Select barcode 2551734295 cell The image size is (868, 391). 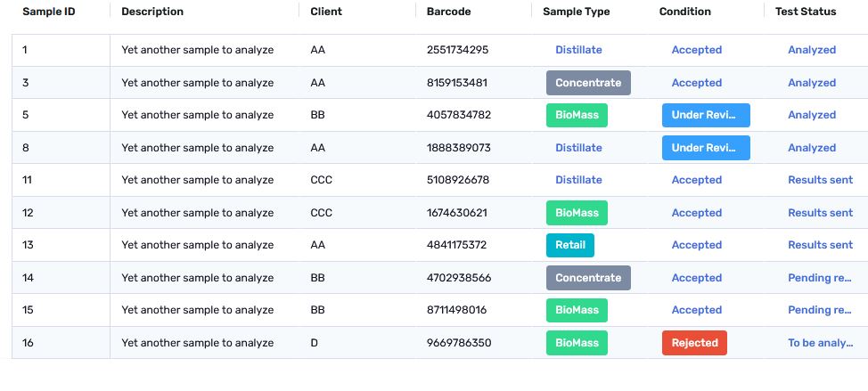[x=457, y=50]
